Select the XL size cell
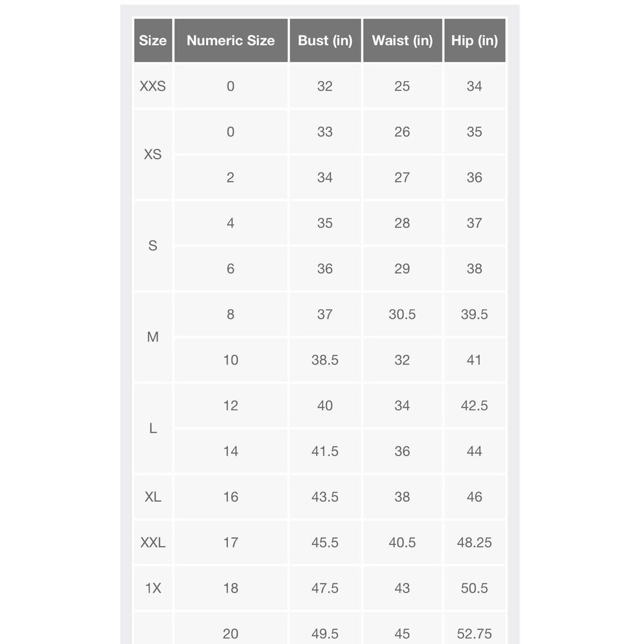 pos(153,497)
